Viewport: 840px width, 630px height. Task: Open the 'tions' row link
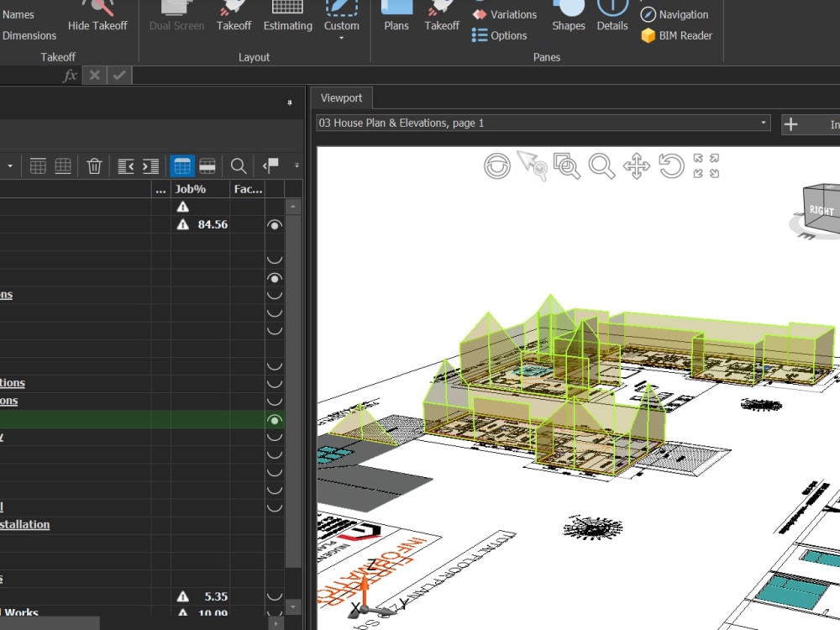pyautogui.click(x=13, y=382)
